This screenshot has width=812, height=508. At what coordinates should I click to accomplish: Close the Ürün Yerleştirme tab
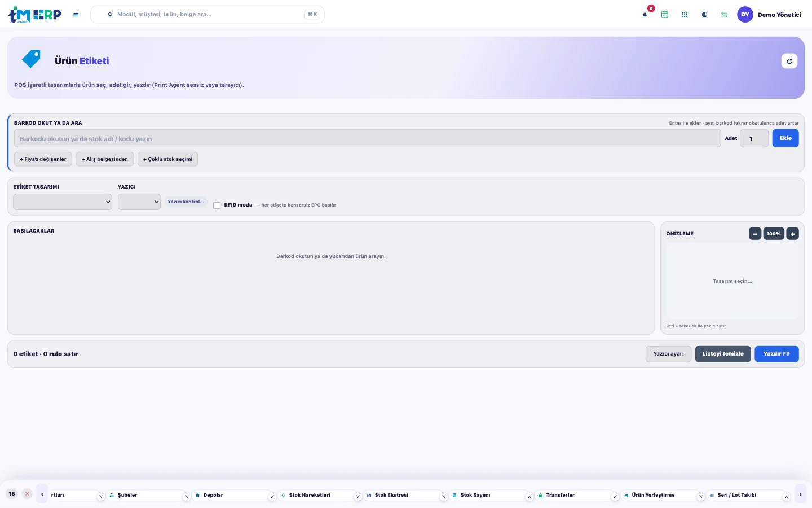tap(701, 497)
